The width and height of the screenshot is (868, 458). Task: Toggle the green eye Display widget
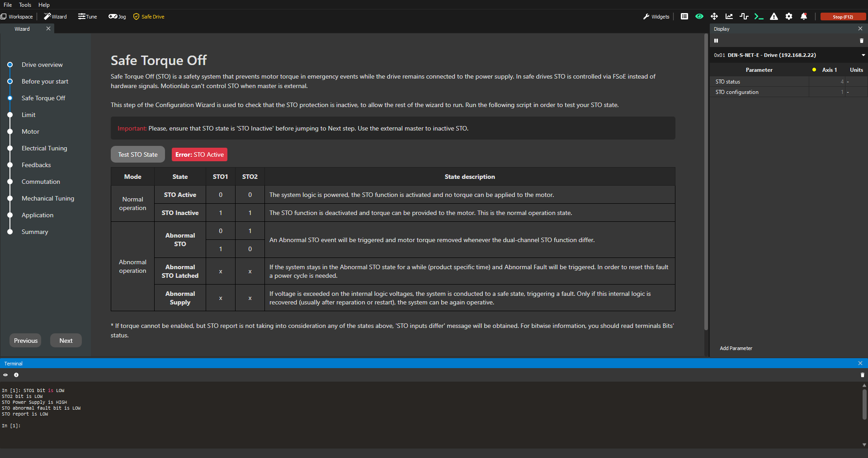tap(699, 17)
